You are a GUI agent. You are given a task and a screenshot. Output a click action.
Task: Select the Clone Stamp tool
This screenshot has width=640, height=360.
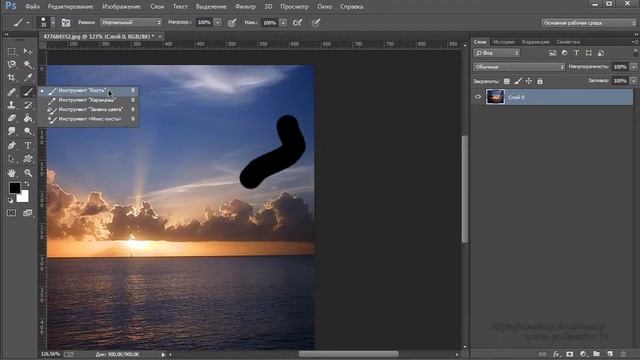point(11,105)
